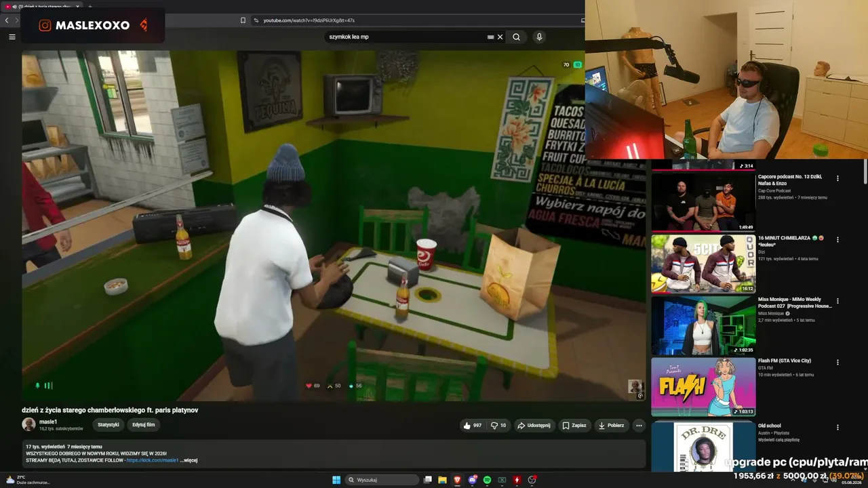The image size is (868, 488).
Task: Go back using the browser back arrow
Action: pyautogui.click(x=7, y=20)
